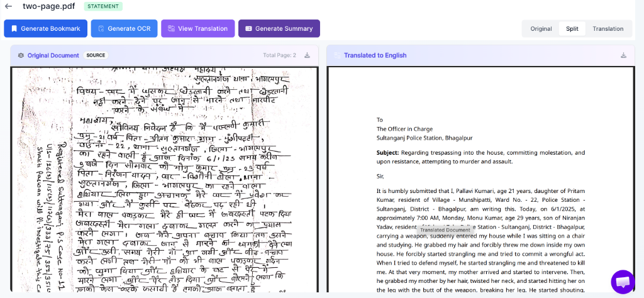Image resolution: width=644 pixels, height=298 pixels.
Task: Click the translate icon beside Translated to English
Action: pos(338,55)
